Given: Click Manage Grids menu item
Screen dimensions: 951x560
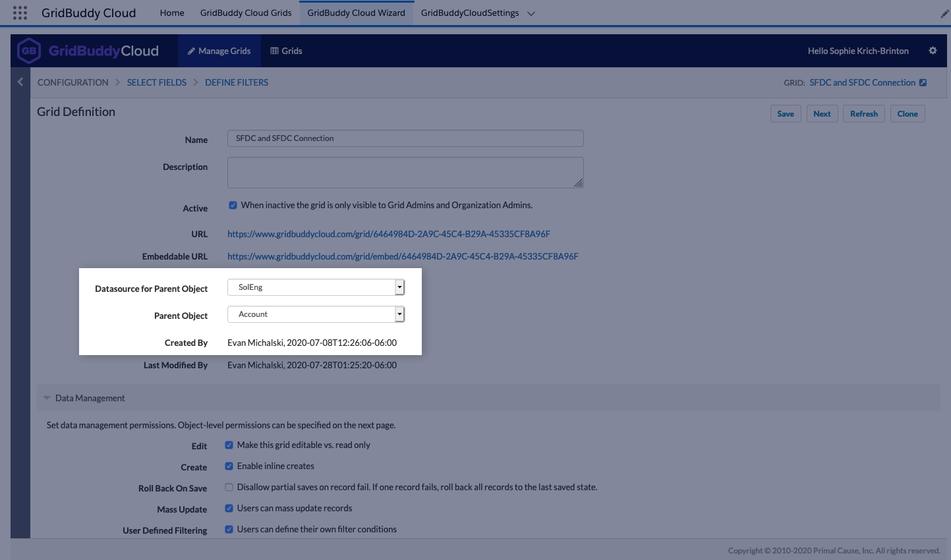Looking at the screenshot, I should (219, 51).
